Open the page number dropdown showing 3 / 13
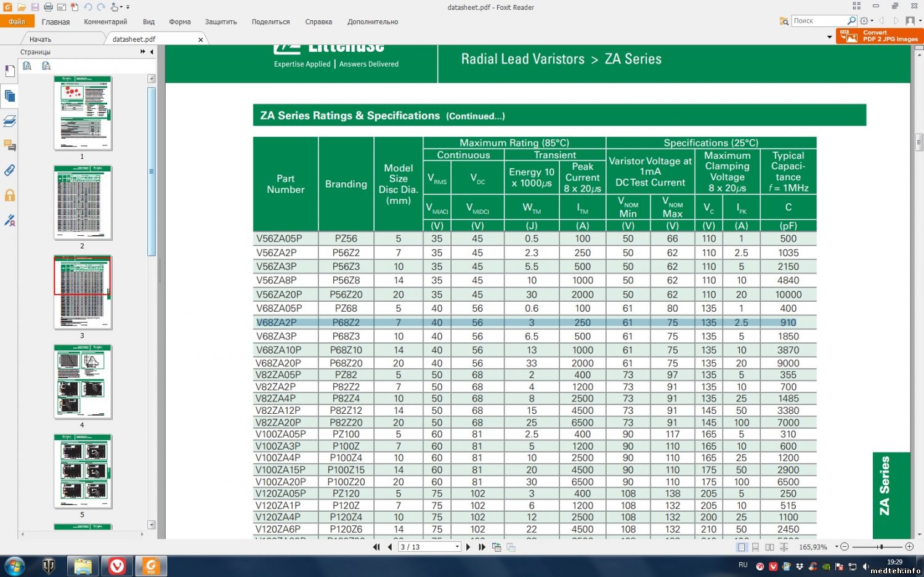The width and height of the screenshot is (924, 577). click(457, 547)
